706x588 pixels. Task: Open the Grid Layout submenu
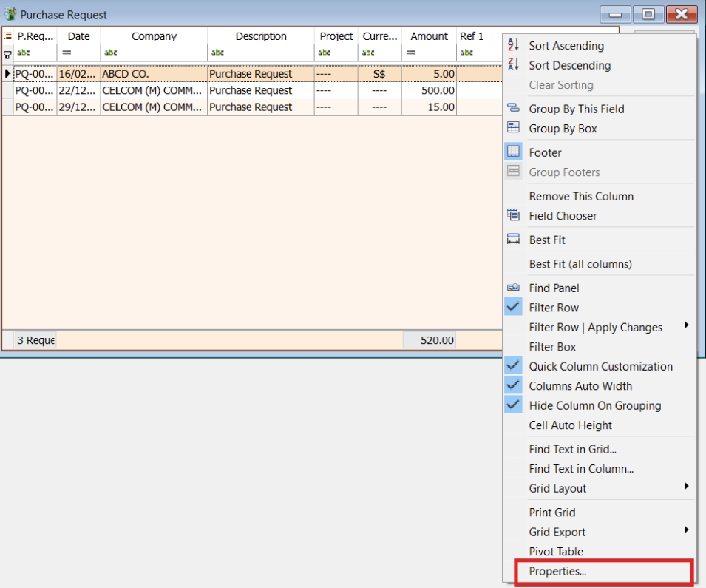[x=582, y=488]
